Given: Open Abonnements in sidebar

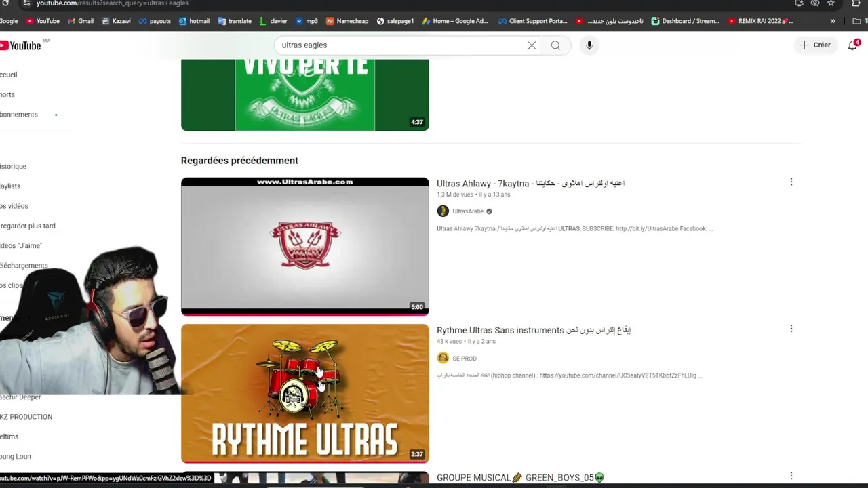Looking at the screenshot, I should (x=19, y=115).
